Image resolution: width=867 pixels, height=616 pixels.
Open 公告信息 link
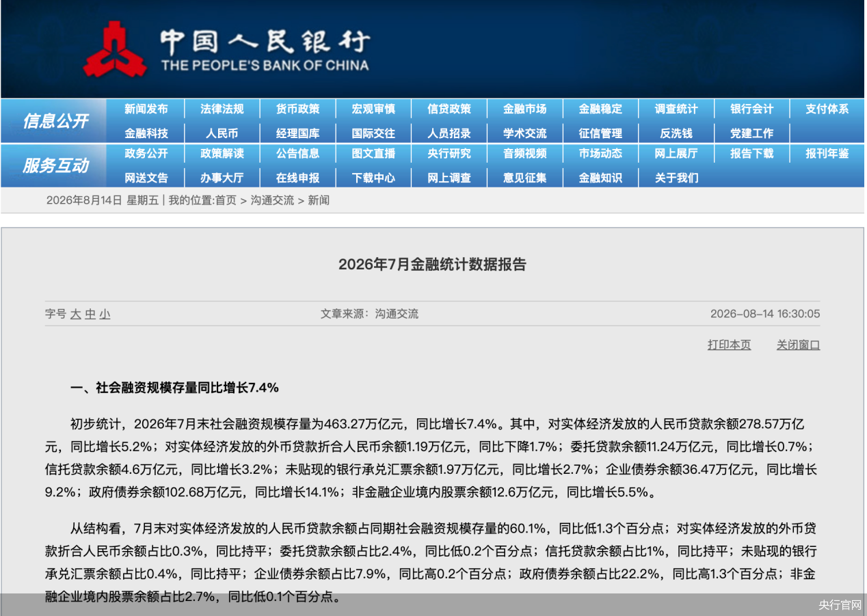(297, 153)
